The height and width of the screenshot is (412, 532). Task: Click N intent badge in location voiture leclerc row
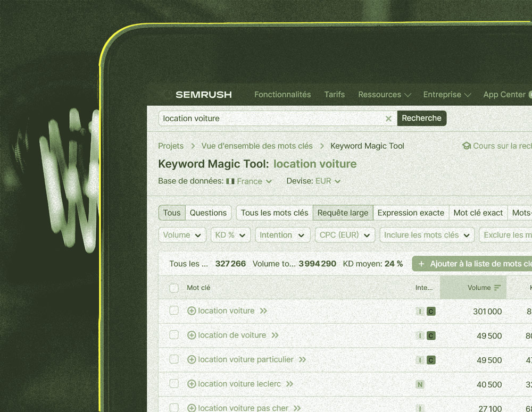(420, 385)
